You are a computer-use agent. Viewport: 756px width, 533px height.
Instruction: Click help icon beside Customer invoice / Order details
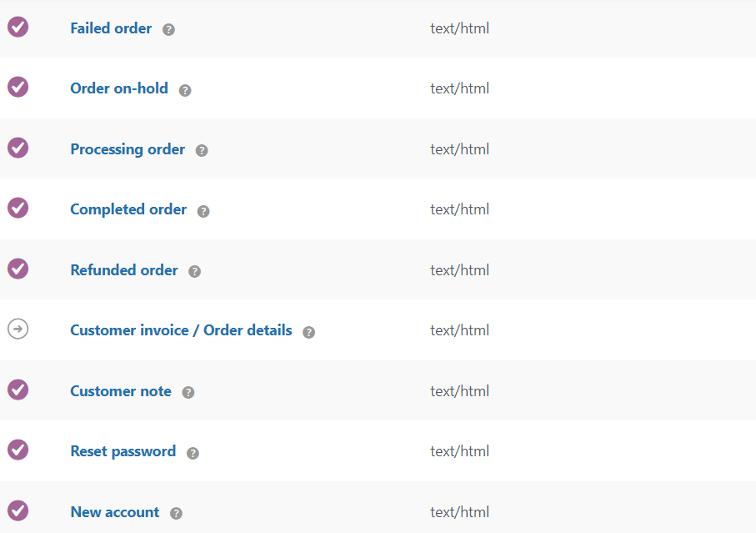pos(309,332)
